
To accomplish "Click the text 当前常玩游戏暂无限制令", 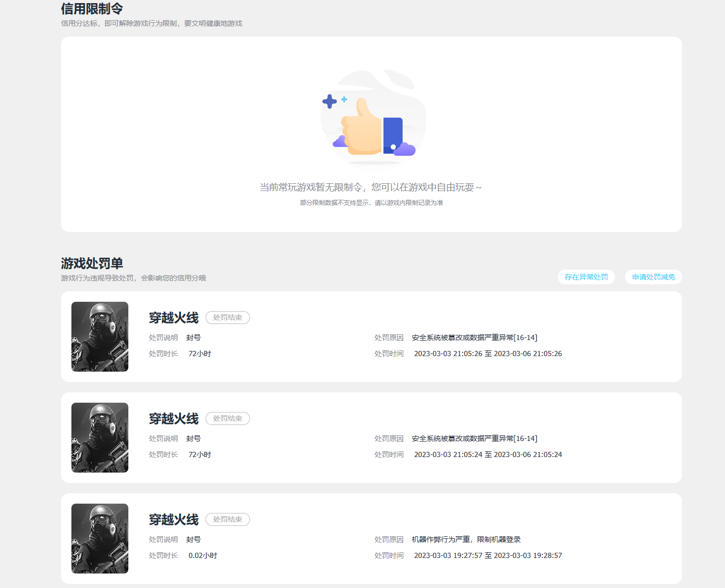I will [310, 187].
